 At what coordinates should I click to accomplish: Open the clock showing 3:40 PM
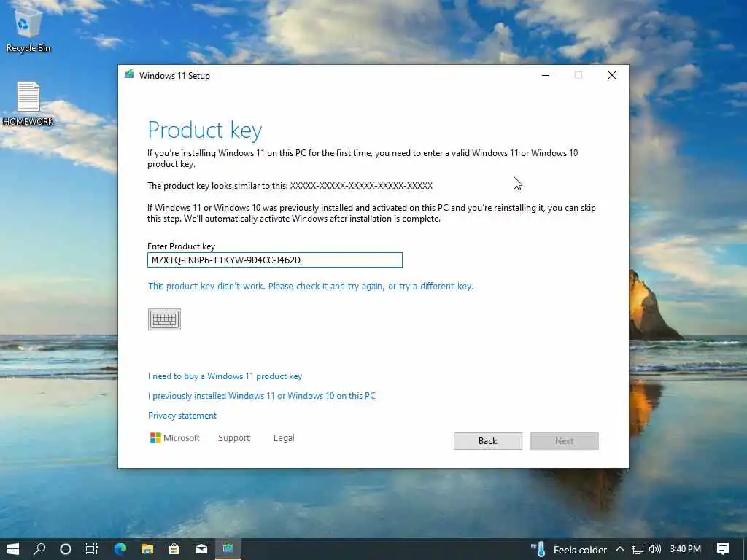[685, 549]
